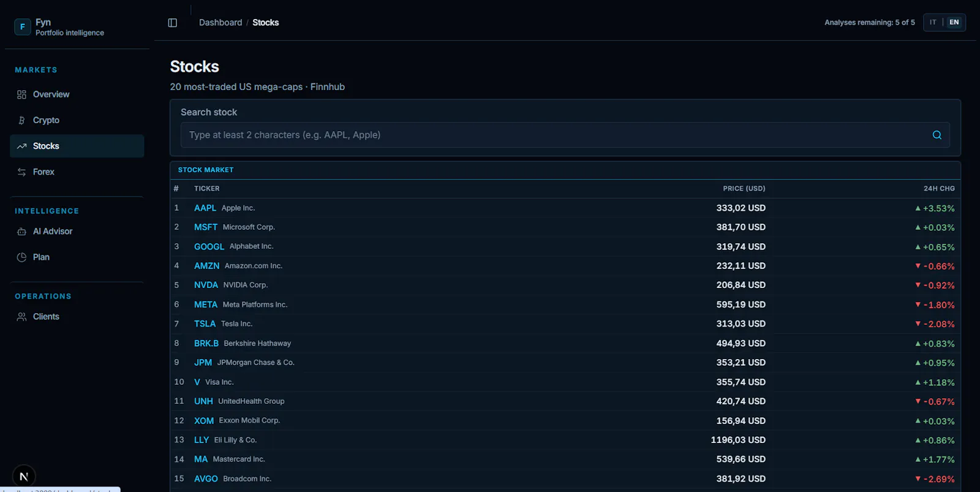Click NVIDIA price 206,84 USD
The width and height of the screenshot is (980, 492).
(x=741, y=286)
